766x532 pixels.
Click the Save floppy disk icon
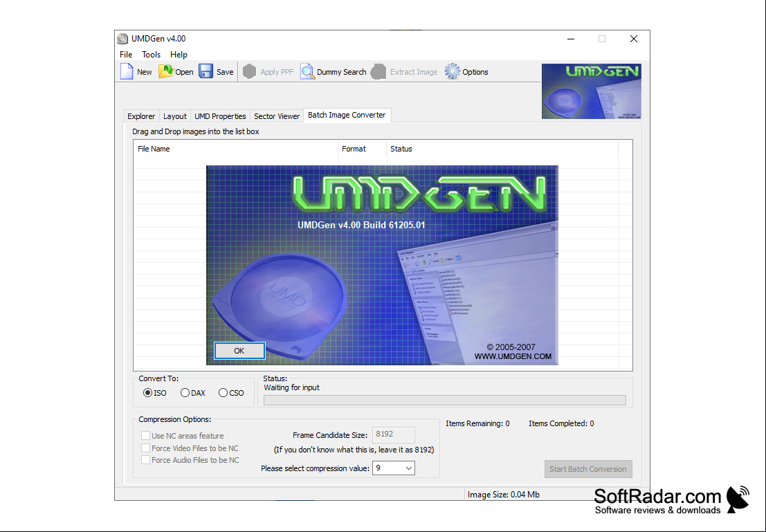pyautogui.click(x=206, y=71)
